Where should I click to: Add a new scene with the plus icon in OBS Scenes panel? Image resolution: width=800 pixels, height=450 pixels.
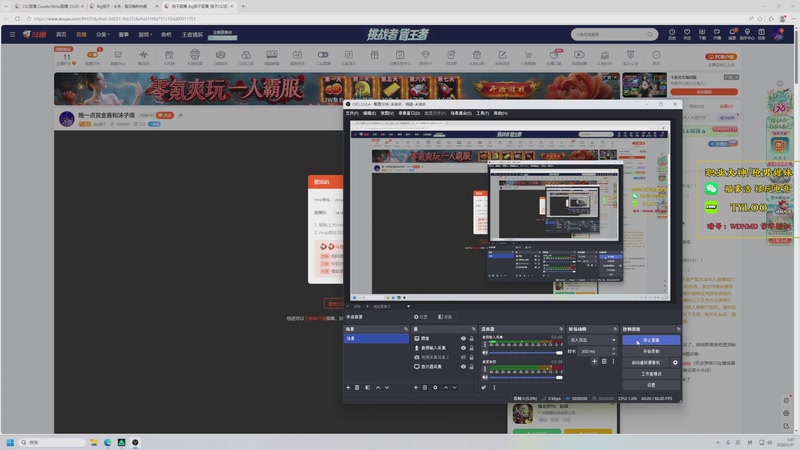pos(348,388)
